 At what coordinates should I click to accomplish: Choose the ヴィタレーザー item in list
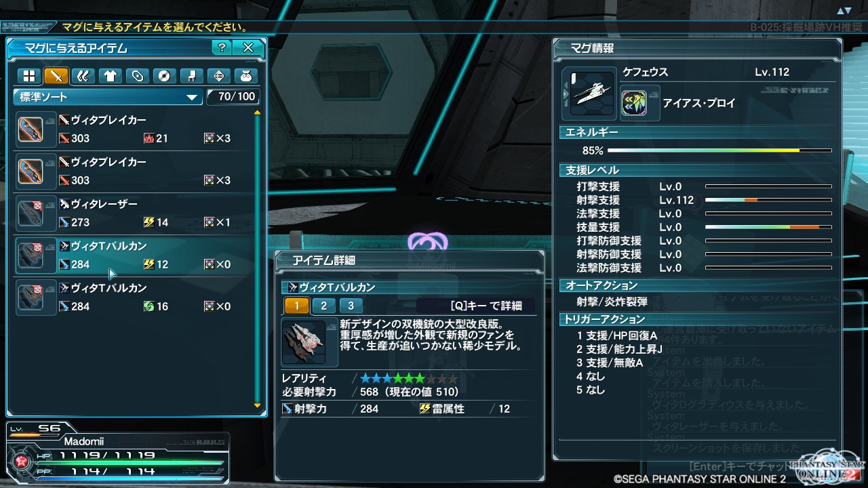coord(133,213)
